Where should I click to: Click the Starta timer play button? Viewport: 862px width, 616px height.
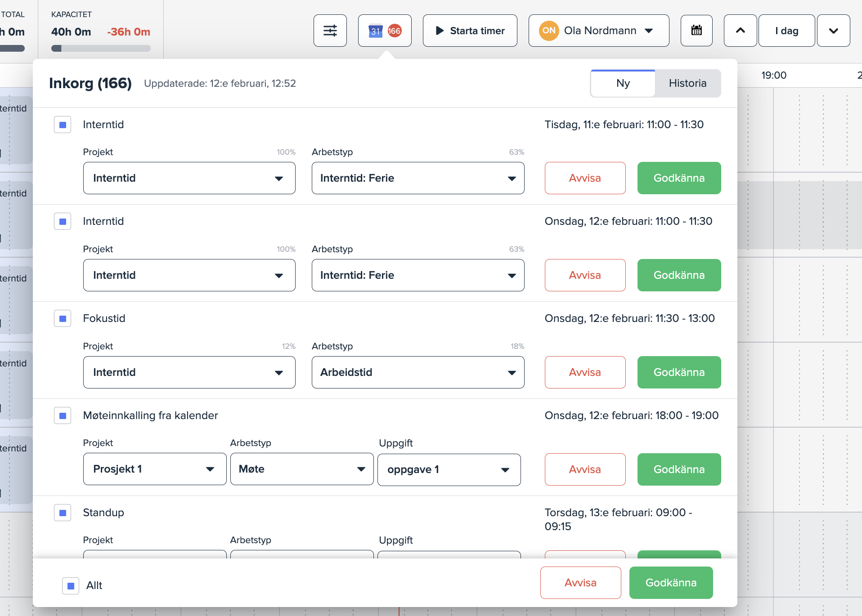click(470, 31)
